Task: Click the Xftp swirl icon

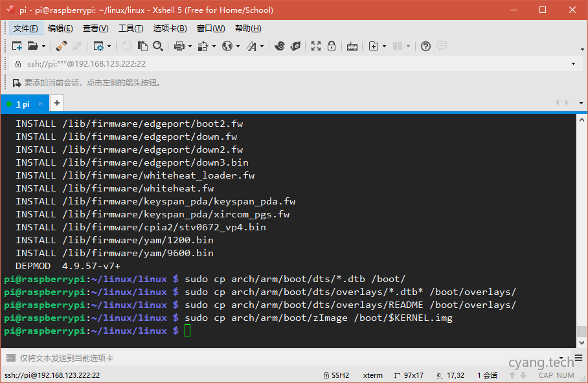Action: click(280, 46)
